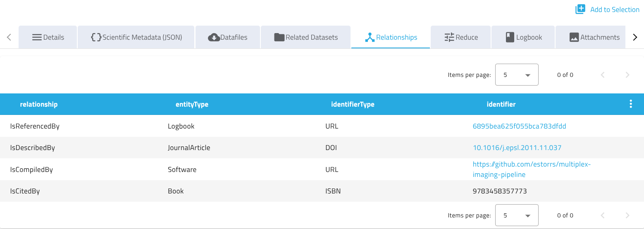Open the github multiplex-imaging-pipeline link
The height and width of the screenshot is (229, 644).
pyautogui.click(x=532, y=169)
